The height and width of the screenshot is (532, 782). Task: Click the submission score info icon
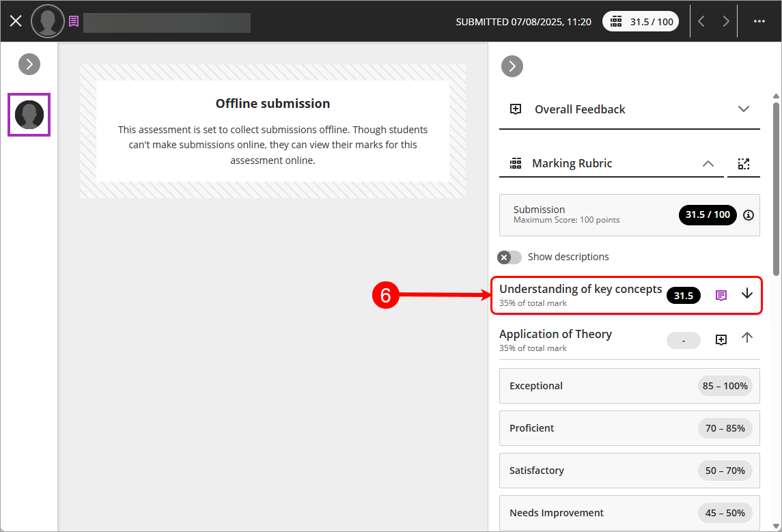click(x=749, y=215)
